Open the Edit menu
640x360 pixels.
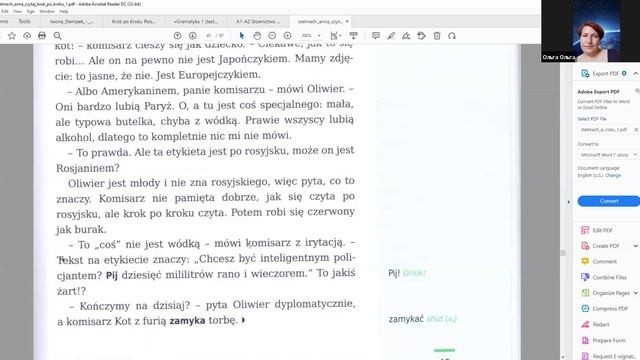point(4,11)
